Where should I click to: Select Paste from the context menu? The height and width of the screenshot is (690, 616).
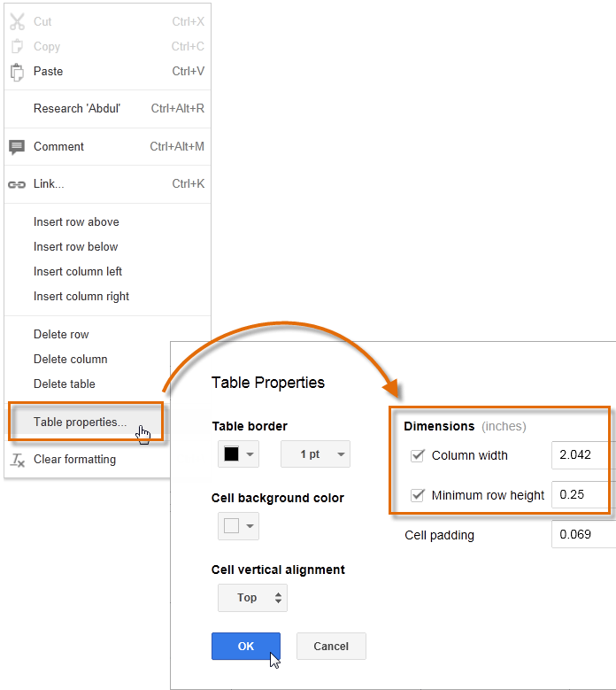[107, 71]
